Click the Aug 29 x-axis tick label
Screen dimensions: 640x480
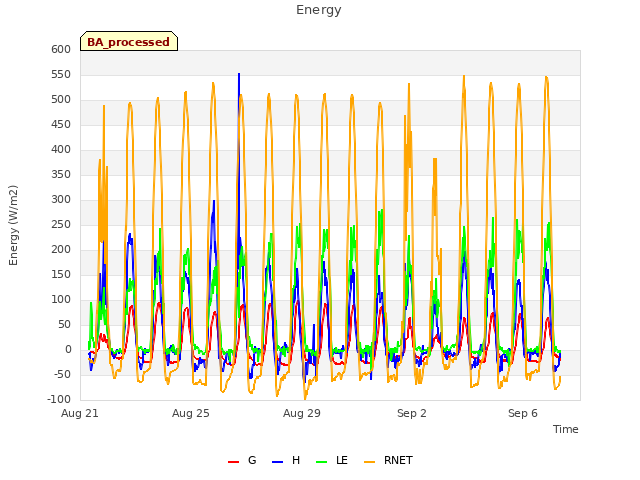click(x=302, y=413)
